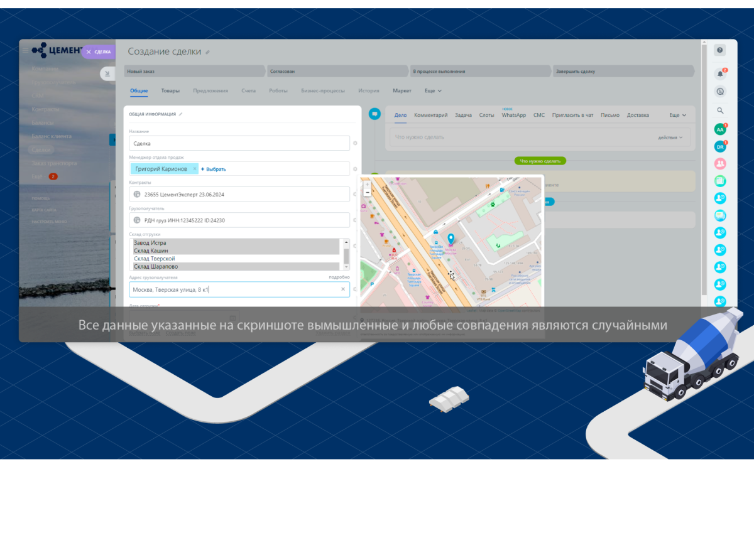Click the подробно link above address
754x560 pixels.
pyautogui.click(x=339, y=277)
